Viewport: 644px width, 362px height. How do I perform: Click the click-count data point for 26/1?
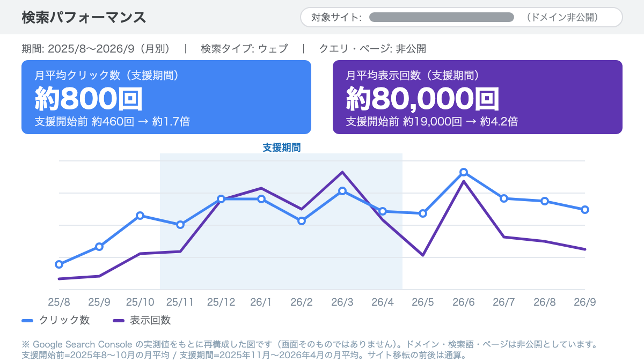[x=261, y=199]
